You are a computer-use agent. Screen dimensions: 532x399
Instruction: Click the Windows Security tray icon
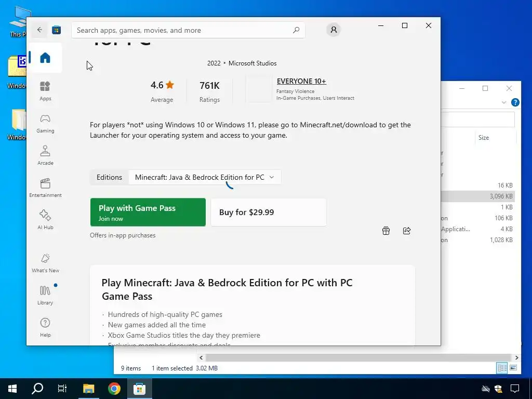tap(498, 389)
